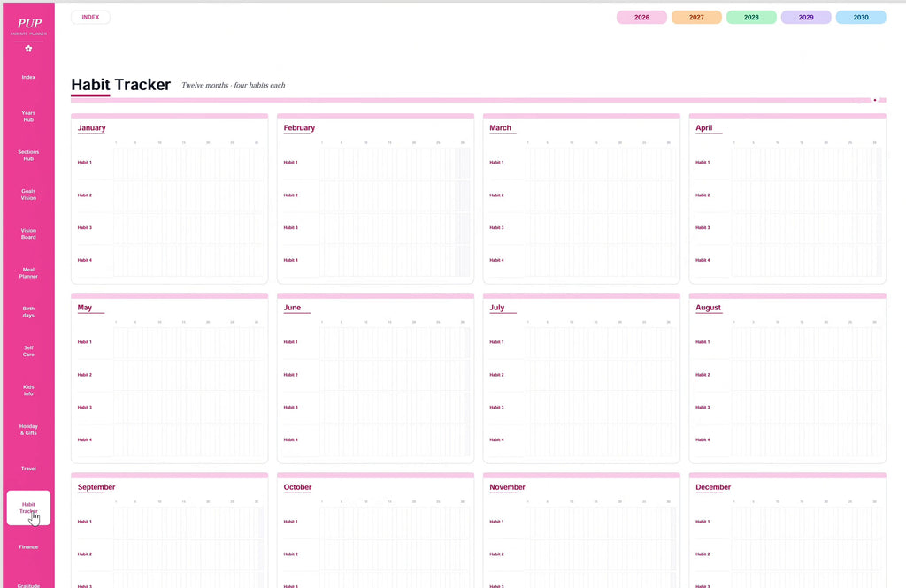Click Habit 4 label in August
The image size is (906, 588).
(703, 439)
